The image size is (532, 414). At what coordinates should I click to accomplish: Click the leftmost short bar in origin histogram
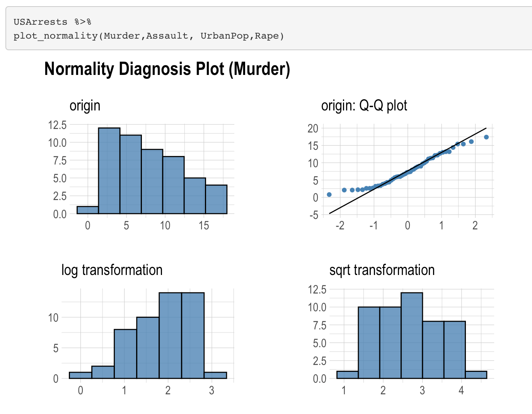(88, 210)
